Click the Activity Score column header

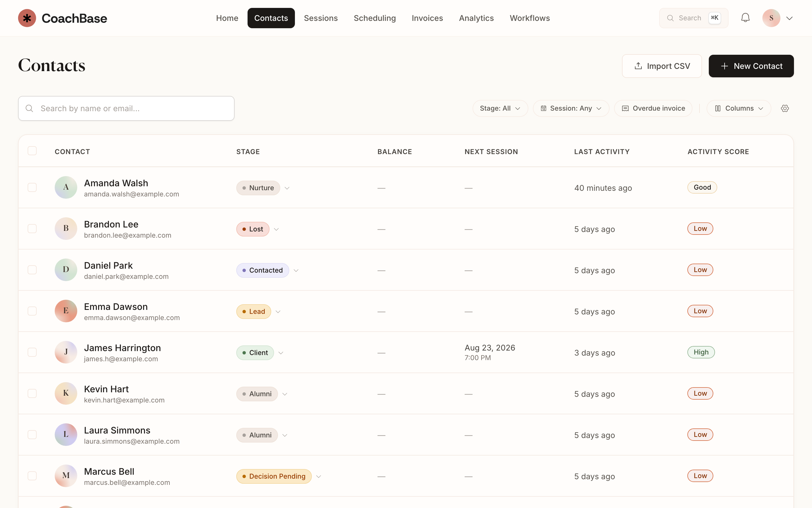coord(718,152)
